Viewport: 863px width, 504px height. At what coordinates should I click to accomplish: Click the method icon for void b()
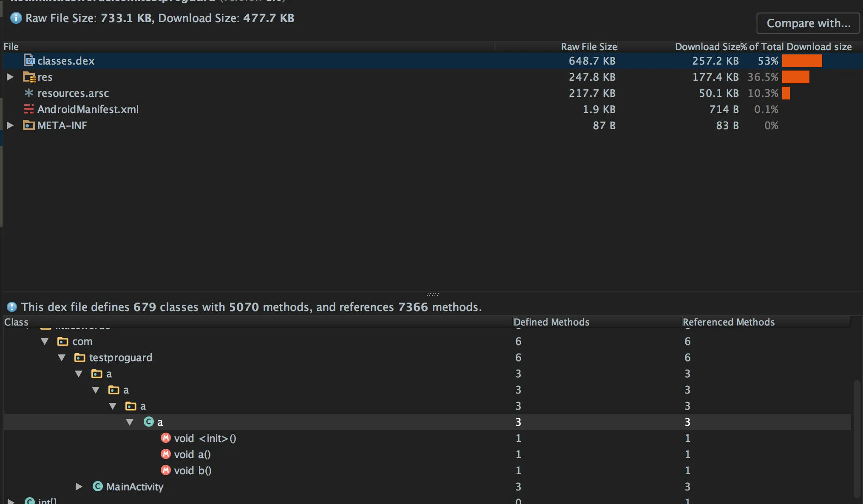(x=166, y=470)
